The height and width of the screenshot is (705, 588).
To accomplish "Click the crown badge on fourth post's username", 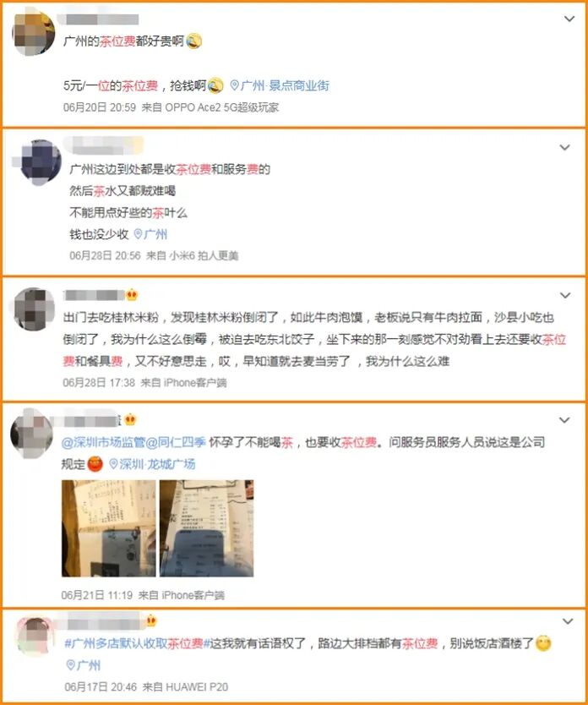I will pos(130,420).
